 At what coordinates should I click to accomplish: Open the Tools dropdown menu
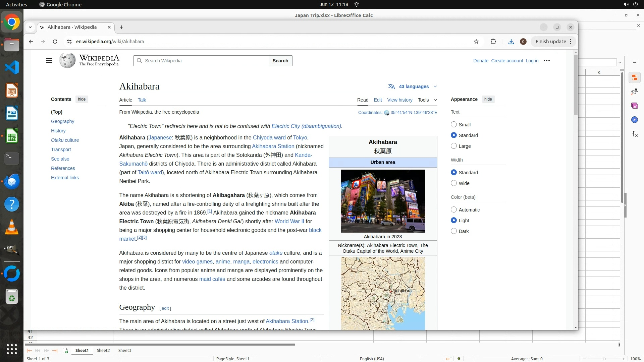coord(427,100)
